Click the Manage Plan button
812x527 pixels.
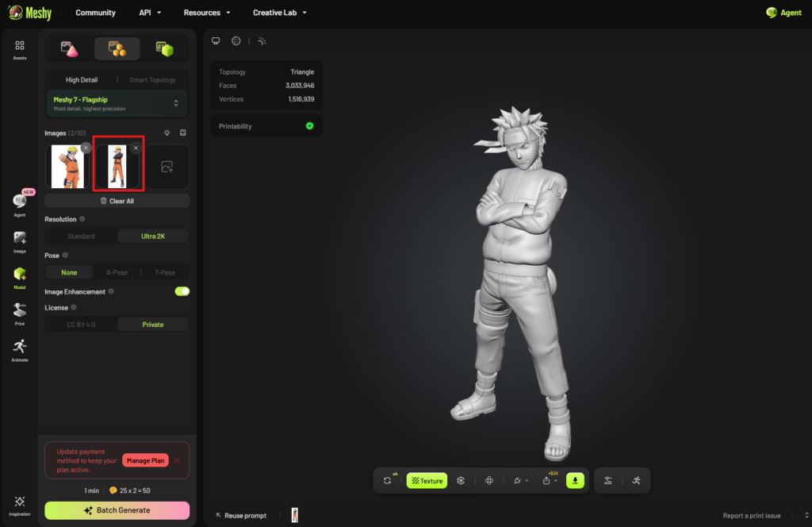pos(146,460)
